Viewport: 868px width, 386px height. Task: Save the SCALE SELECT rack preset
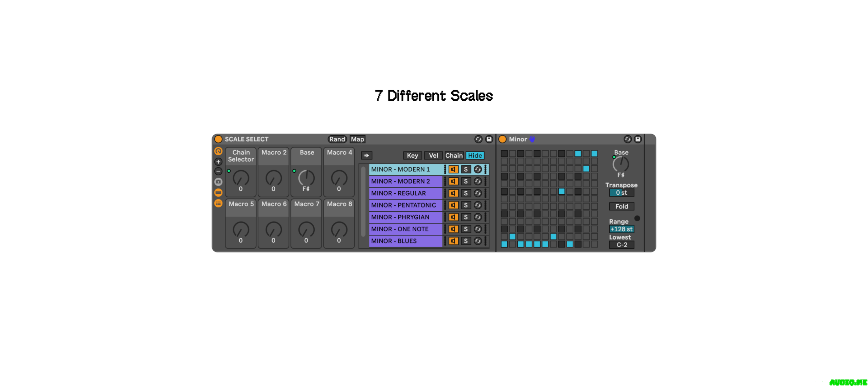[489, 139]
